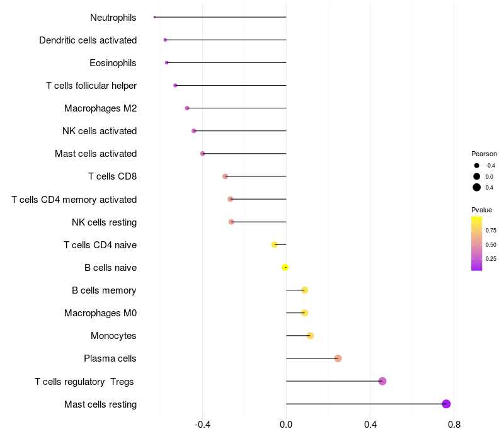Select the Macrophages M0 label
Image resolution: width=504 pixels, height=441 pixels.
[x=100, y=313]
